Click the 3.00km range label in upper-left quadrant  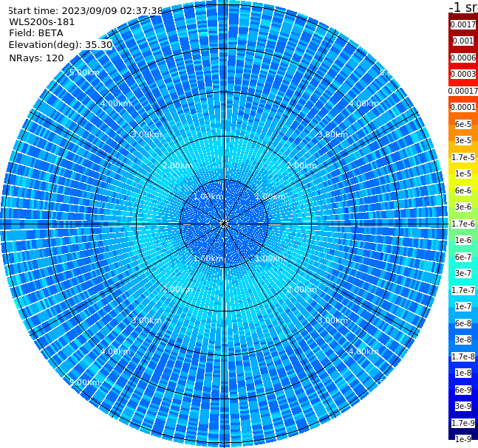coord(146,134)
